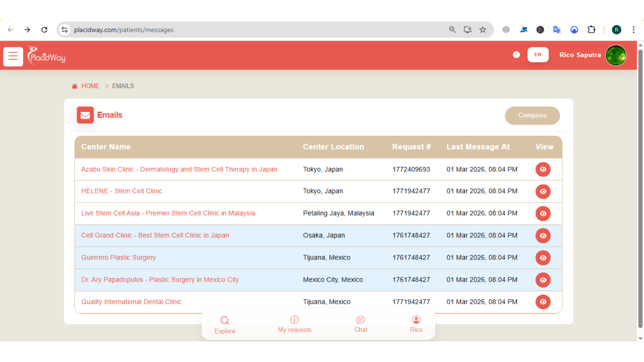The width and height of the screenshot is (644, 362).
Task: Open HELENE - Stem Cell Clinic link
Action: coord(122,191)
